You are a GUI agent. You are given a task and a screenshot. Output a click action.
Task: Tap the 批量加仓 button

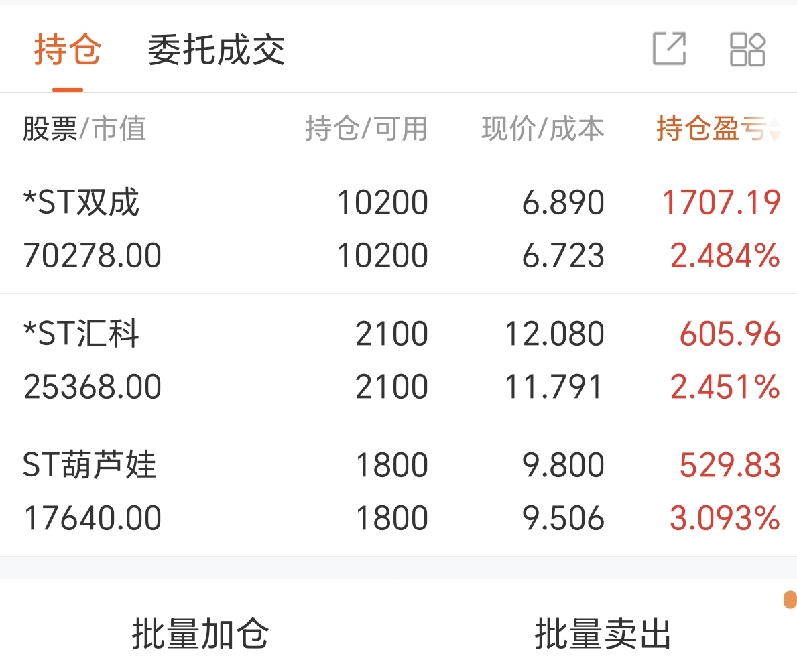[x=200, y=633]
